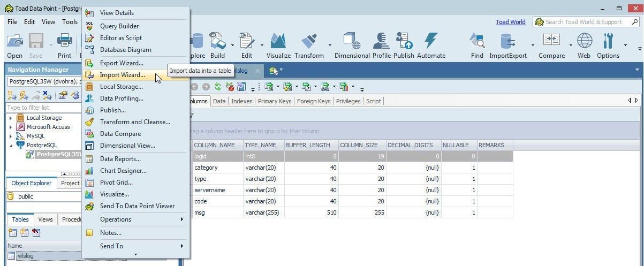Click the Find toolbar icon
The height and width of the screenshot is (266, 644).
click(x=477, y=45)
